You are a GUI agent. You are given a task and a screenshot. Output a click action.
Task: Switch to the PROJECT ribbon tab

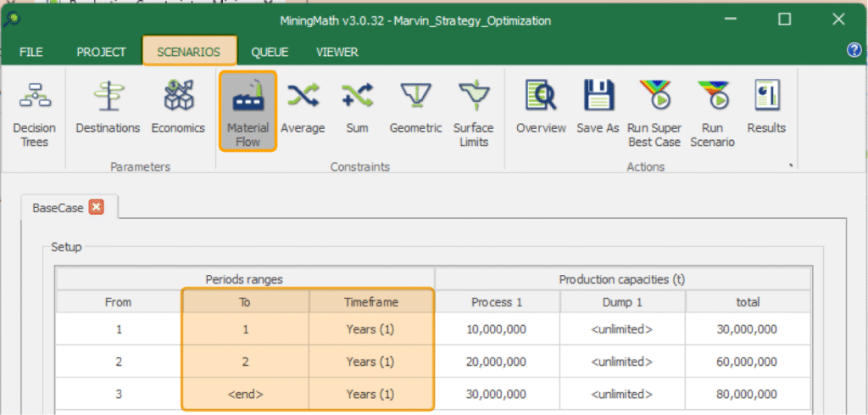[x=101, y=52]
